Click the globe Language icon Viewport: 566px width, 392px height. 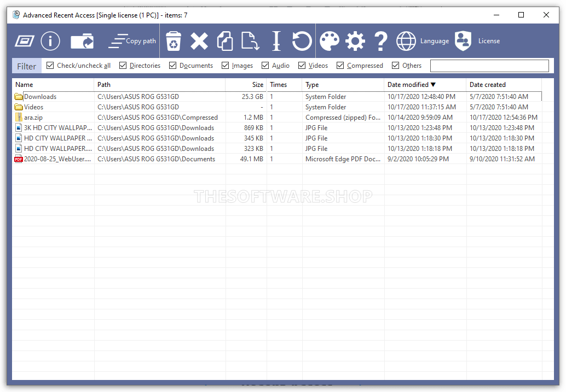pyautogui.click(x=406, y=41)
